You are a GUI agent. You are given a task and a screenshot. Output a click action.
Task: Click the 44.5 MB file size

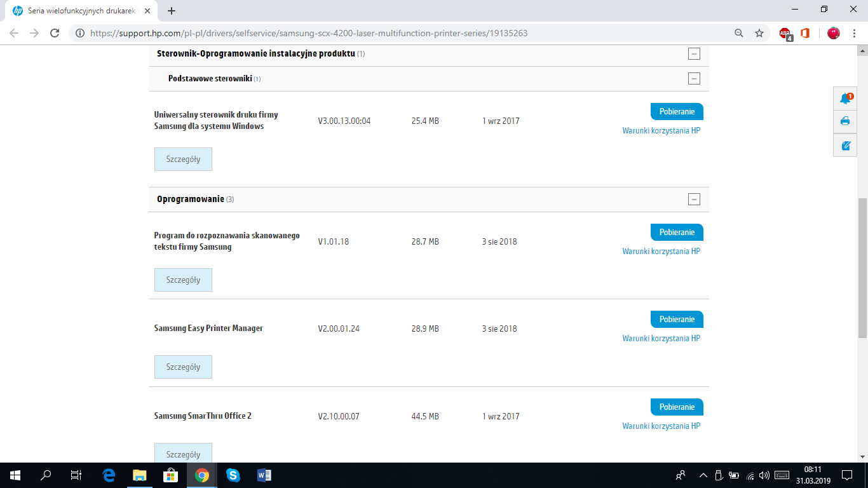pos(425,416)
